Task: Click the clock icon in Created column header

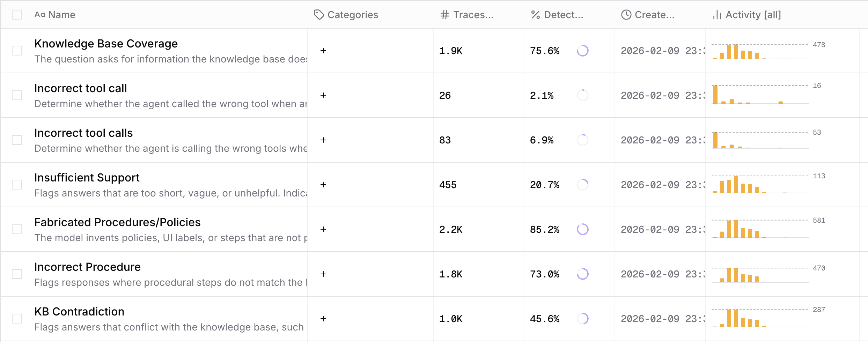Action: coord(626,15)
